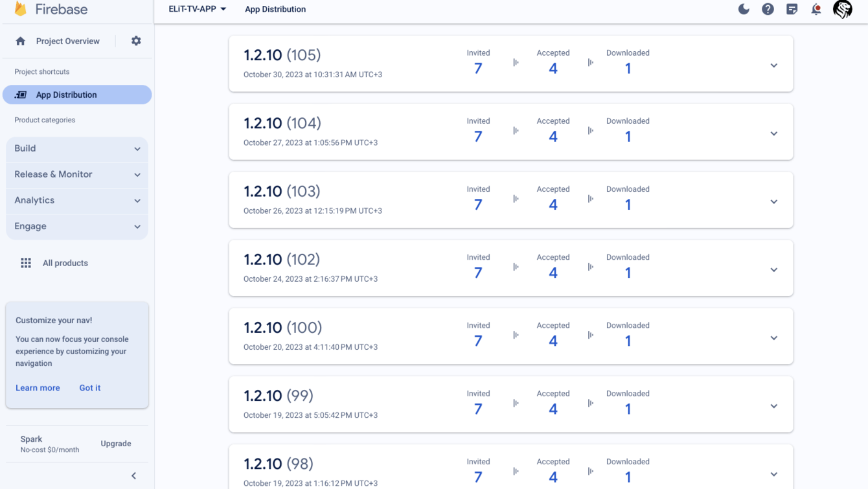
Task: Click the All products grid icon
Action: (x=26, y=263)
